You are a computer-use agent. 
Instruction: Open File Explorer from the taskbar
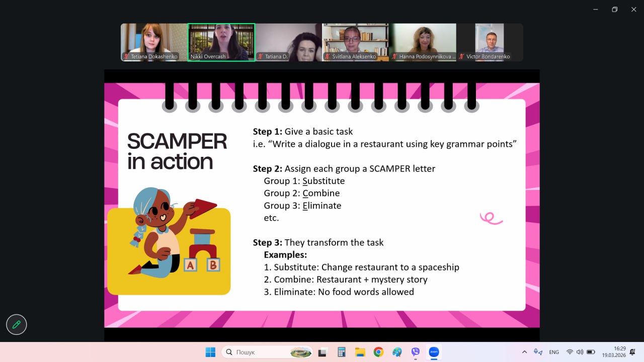(360, 352)
